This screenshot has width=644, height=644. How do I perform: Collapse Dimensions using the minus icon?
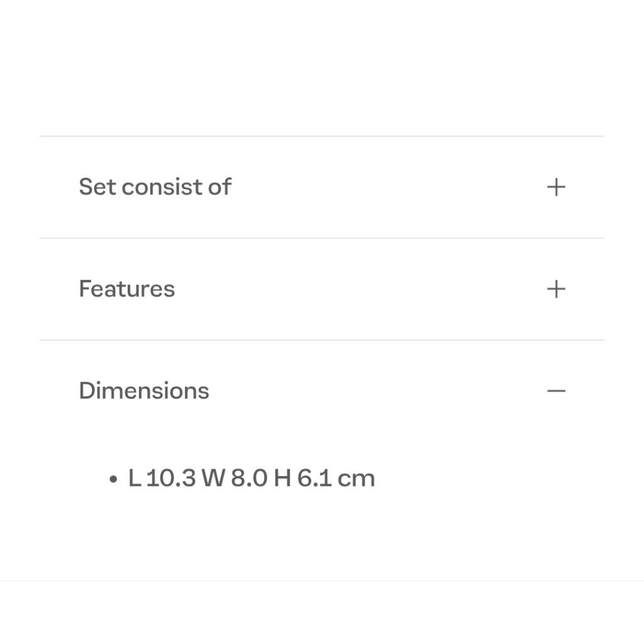(556, 391)
